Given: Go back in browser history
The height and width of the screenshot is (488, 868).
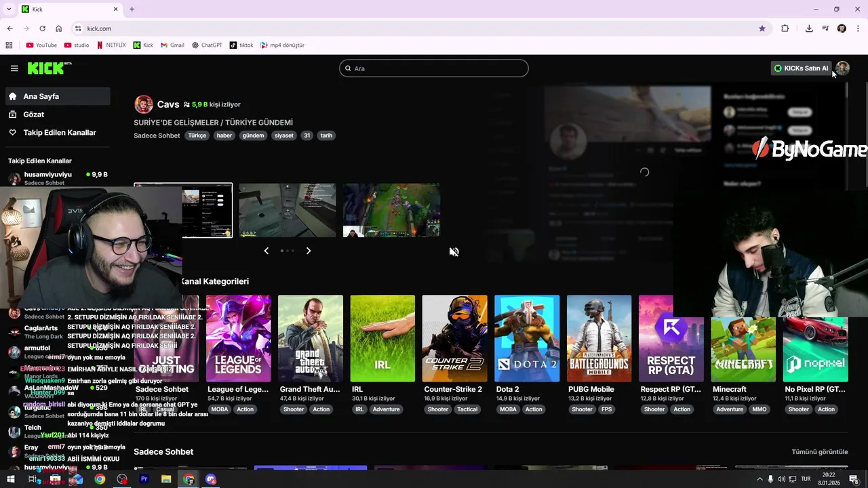Looking at the screenshot, I should [9, 28].
